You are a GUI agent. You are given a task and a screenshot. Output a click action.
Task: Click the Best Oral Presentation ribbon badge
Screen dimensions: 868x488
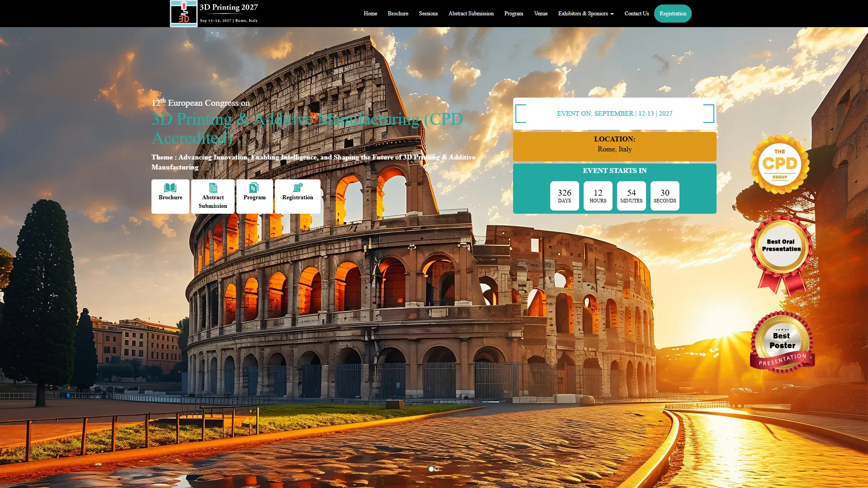pyautogui.click(x=782, y=255)
